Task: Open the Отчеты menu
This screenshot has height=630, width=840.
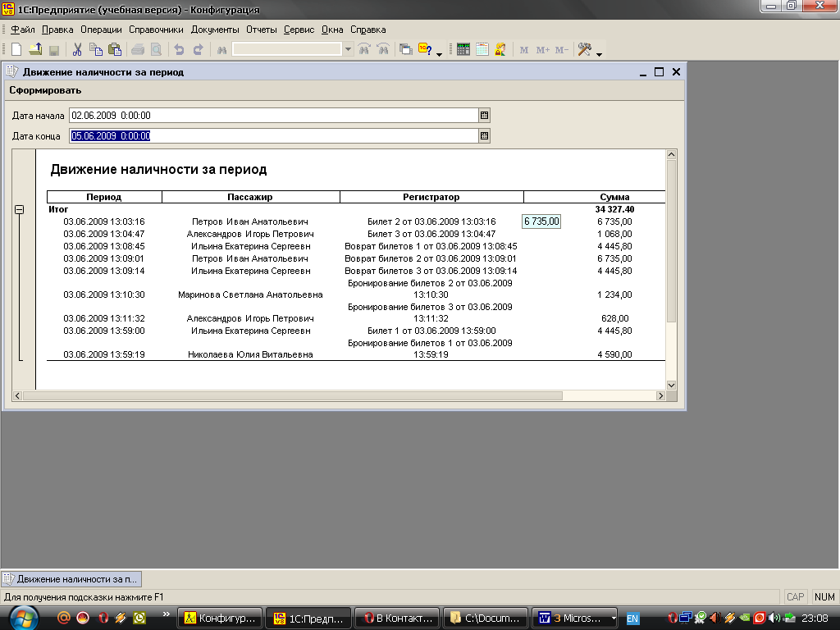Action: coord(262,30)
